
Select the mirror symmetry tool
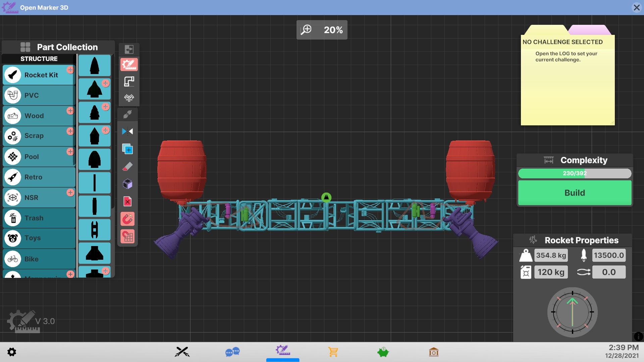(127, 131)
